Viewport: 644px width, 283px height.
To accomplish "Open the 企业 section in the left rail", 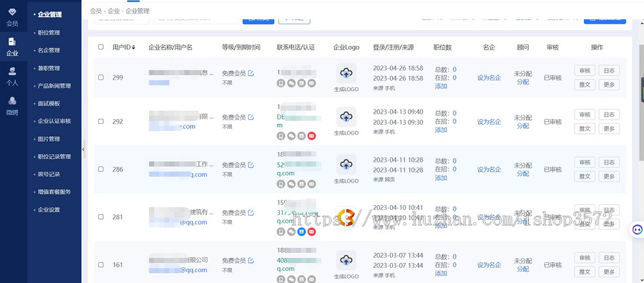I will click(12, 47).
